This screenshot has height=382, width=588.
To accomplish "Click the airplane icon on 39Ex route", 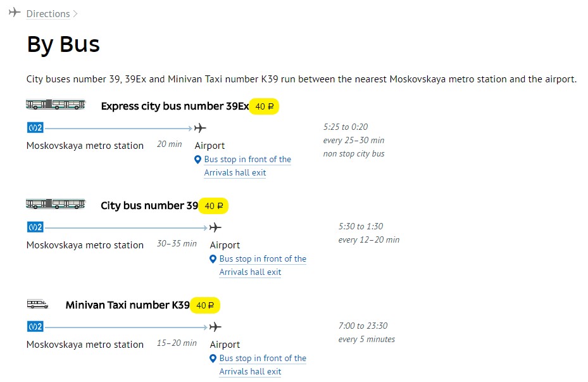I will [200, 128].
